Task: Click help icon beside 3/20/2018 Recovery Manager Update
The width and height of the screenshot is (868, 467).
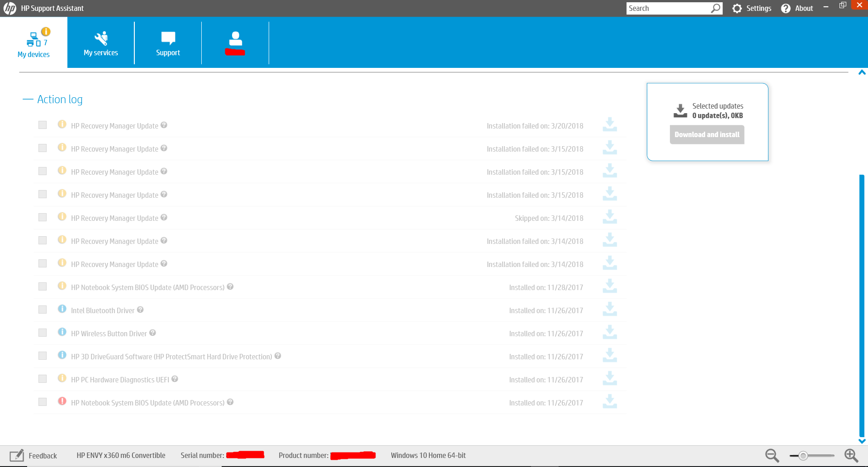Action: coord(164,125)
